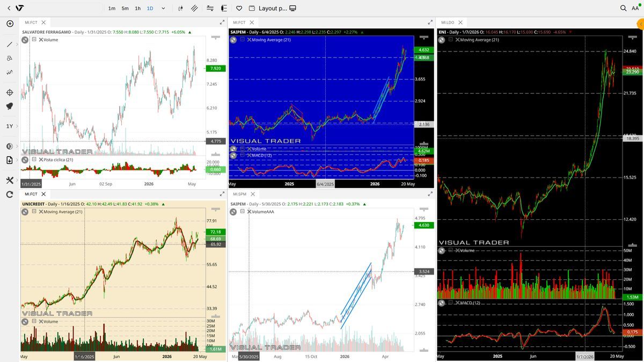The width and height of the screenshot is (644, 362).
Task: Maximize the Unicredit chart pane
Action: coord(222,194)
